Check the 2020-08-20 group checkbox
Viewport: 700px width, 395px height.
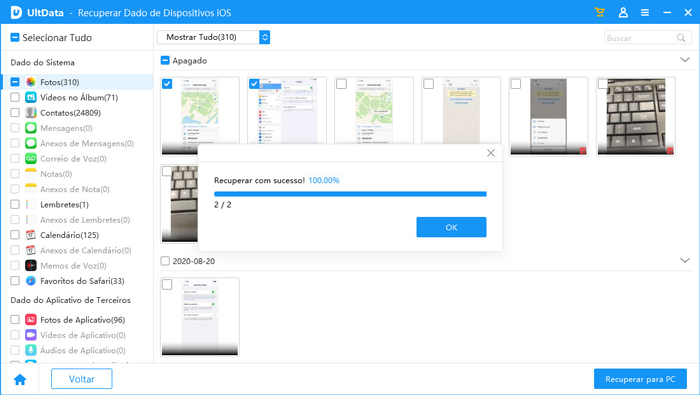[165, 261]
